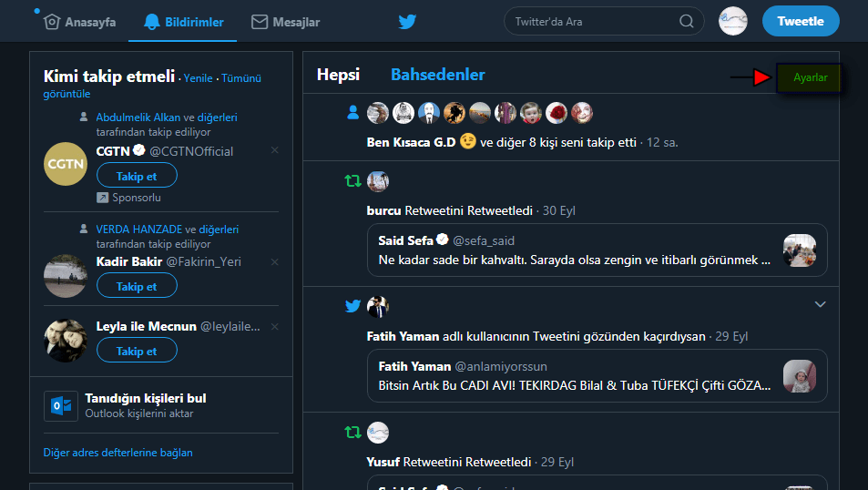Click the search magnifier icon
Image resolution: width=868 pixels, height=490 pixels.
point(686,22)
